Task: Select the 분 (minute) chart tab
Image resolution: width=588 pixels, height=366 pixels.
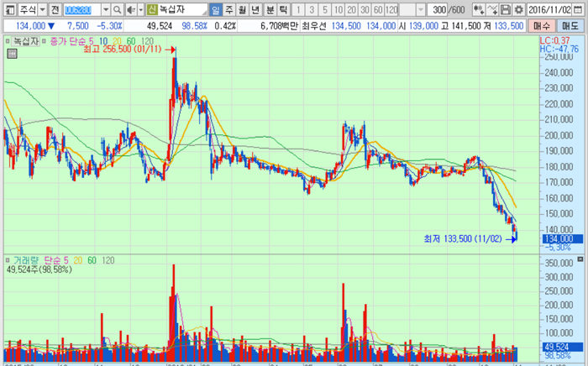Action: 270,10
